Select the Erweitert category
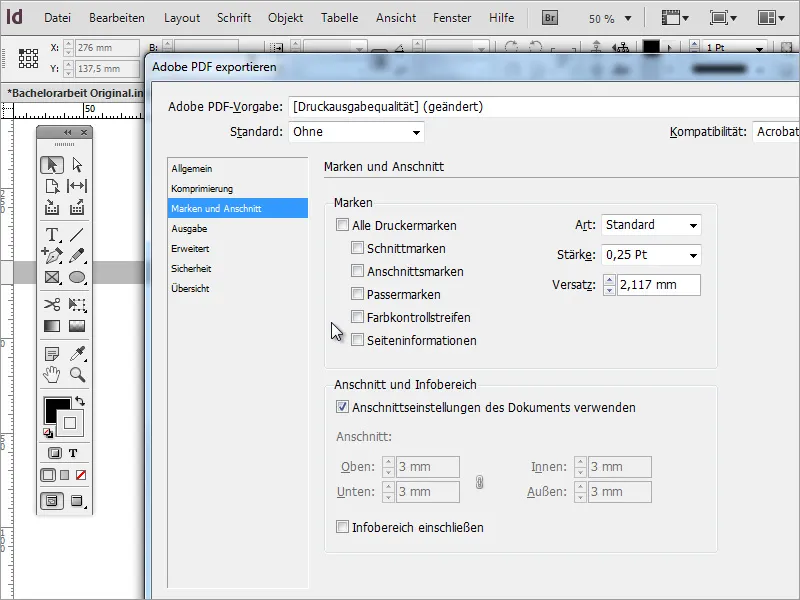 pos(238,248)
